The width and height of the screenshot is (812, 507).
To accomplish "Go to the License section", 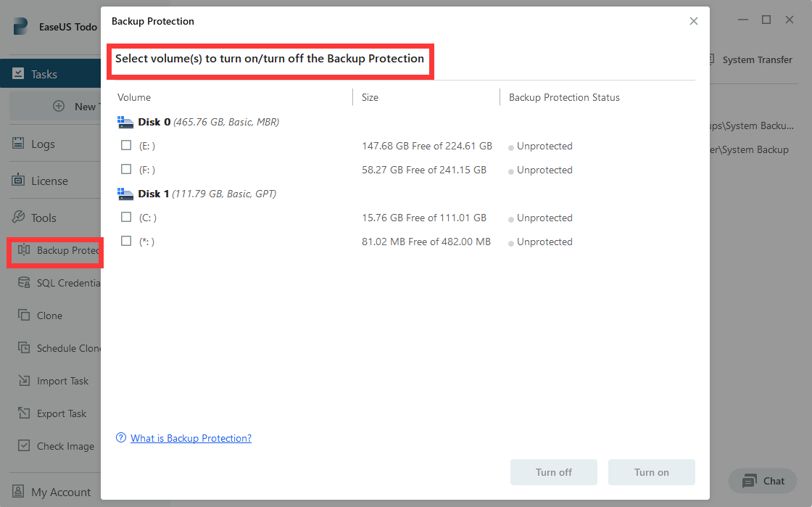I will click(x=49, y=181).
